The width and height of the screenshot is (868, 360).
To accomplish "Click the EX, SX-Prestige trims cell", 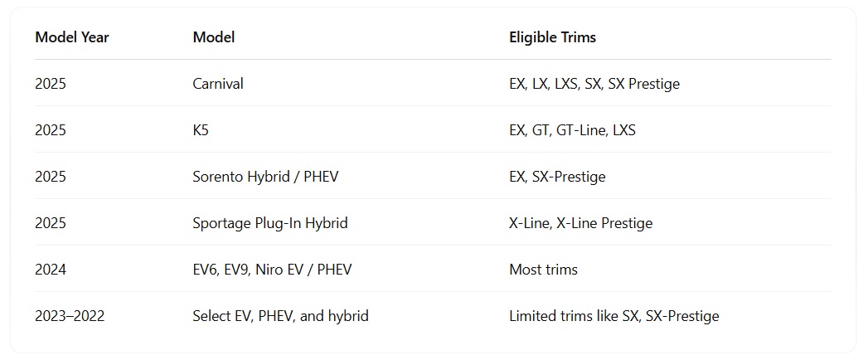I will 557,177.
